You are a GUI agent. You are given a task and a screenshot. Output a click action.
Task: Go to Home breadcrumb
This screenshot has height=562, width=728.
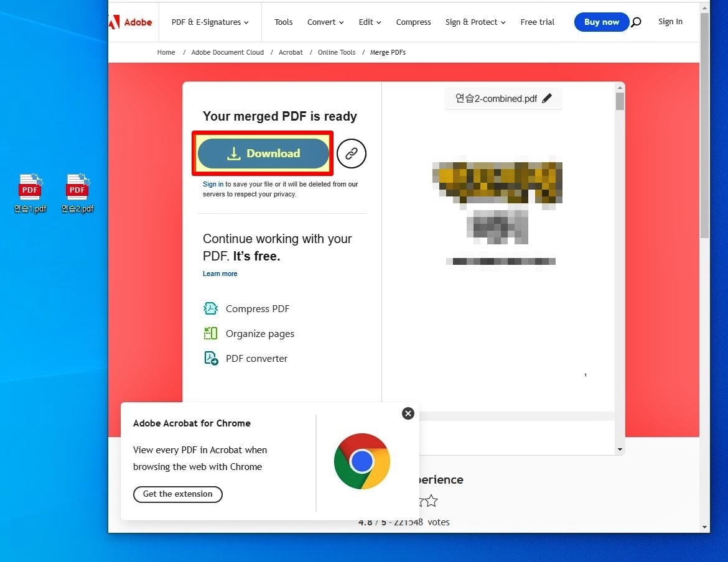click(x=166, y=52)
